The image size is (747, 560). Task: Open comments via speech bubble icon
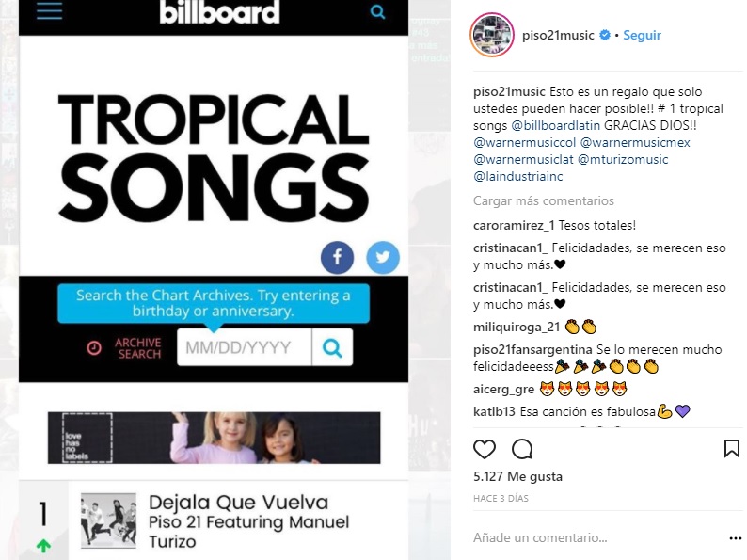coord(522,449)
